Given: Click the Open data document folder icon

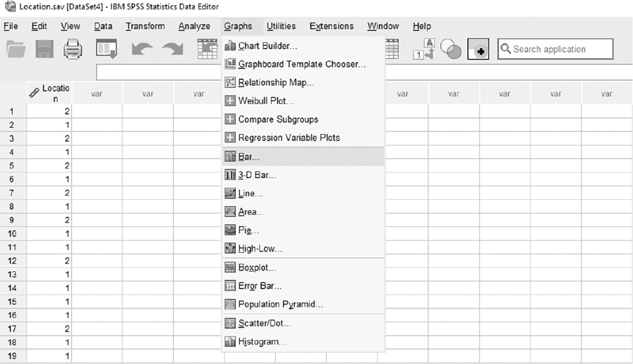Looking at the screenshot, I should pos(16,49).
